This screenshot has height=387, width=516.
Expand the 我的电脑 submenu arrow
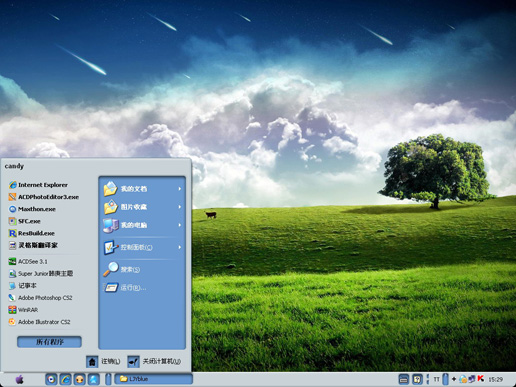(x=180, y=225)
